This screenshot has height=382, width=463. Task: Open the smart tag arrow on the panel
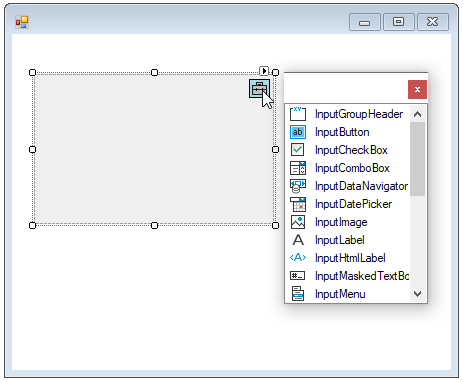pos(264,71)
